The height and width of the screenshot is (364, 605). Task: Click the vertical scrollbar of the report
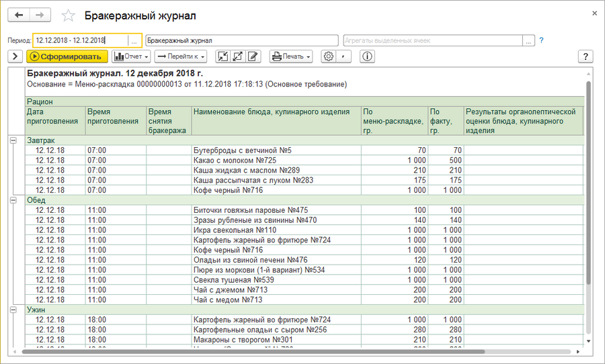[589, 201]
